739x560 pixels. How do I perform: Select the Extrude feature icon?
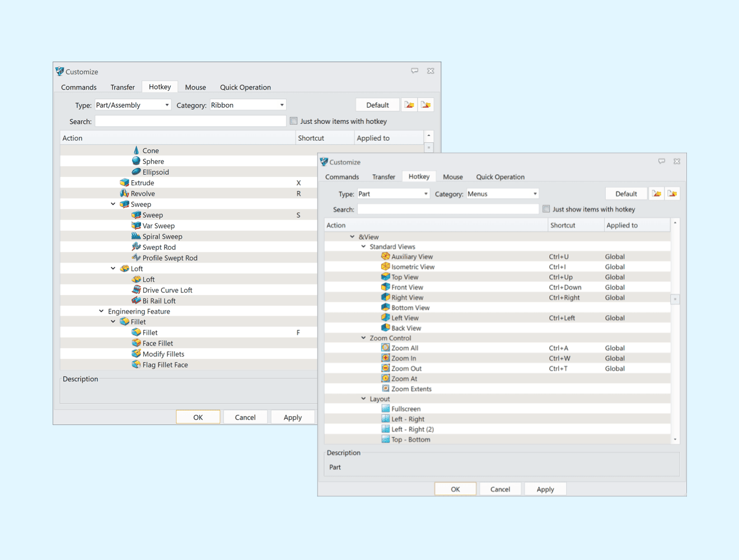coord(124,183)
